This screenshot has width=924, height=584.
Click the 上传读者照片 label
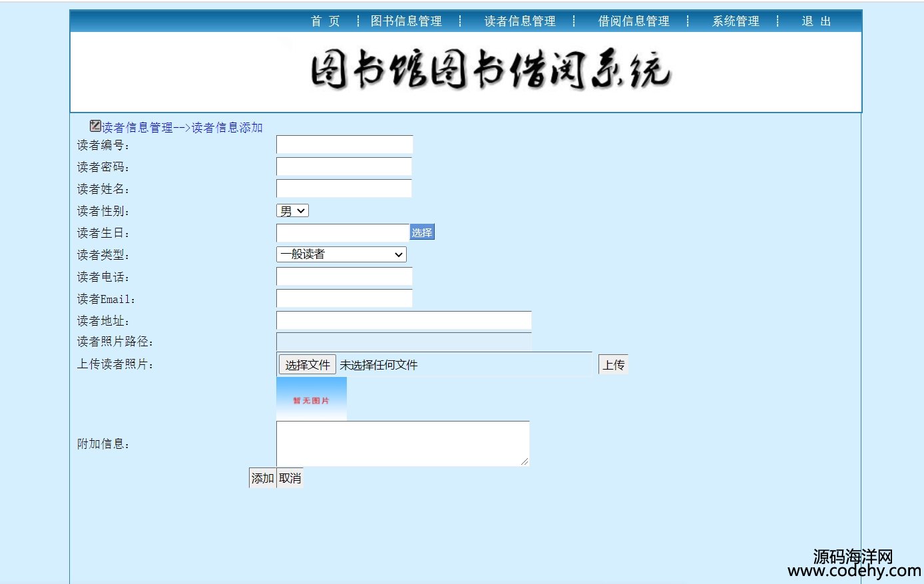[x=115, y=364]
